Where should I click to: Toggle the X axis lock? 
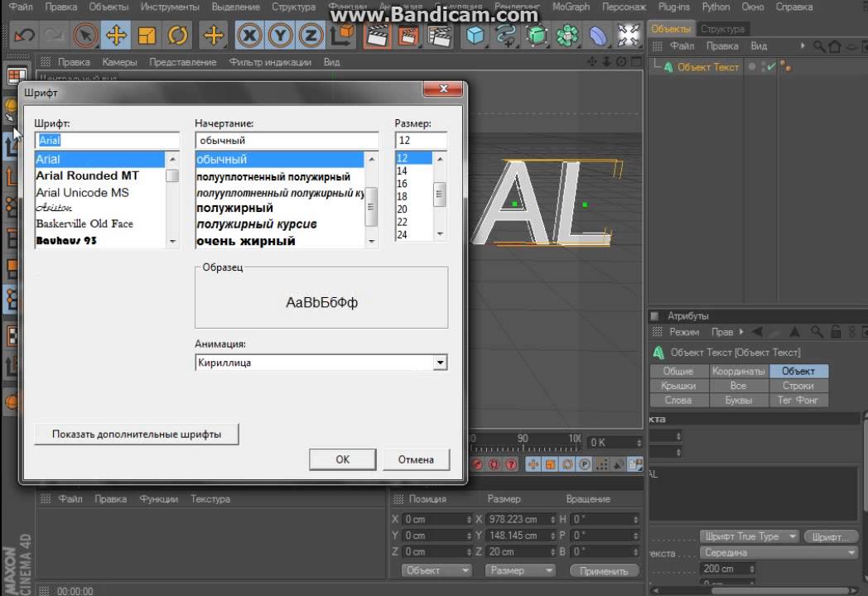click(x=249, y=36)
